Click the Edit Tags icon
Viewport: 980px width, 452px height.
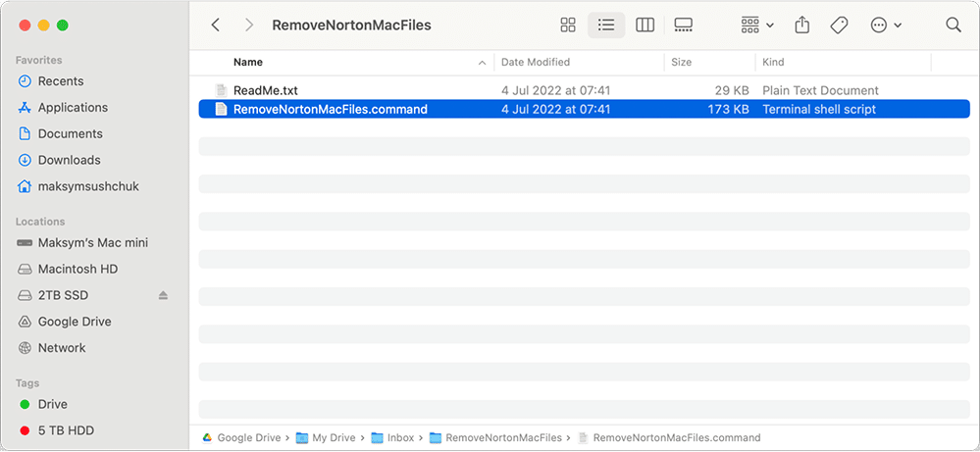(x=838, y=25)
